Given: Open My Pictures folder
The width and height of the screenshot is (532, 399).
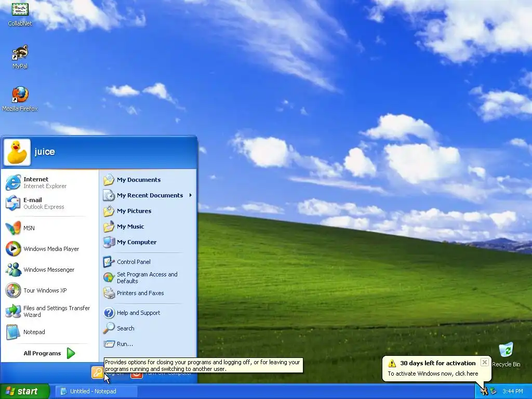Looking at the screenshot, I should [x=148, y=211].
